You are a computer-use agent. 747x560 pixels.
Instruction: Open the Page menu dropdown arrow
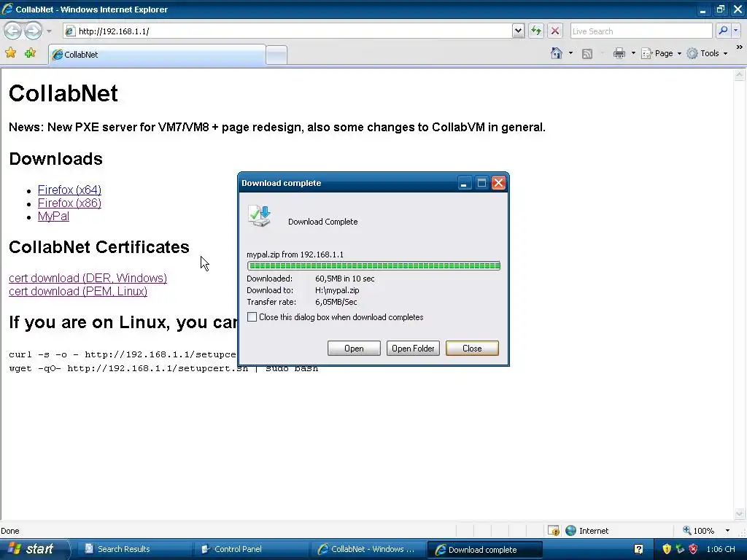tap(679, 53)
